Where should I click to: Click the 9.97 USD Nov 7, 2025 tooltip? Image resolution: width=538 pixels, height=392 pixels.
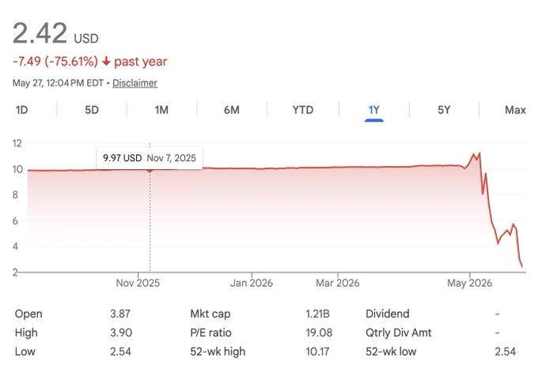(x=150, y=158)
